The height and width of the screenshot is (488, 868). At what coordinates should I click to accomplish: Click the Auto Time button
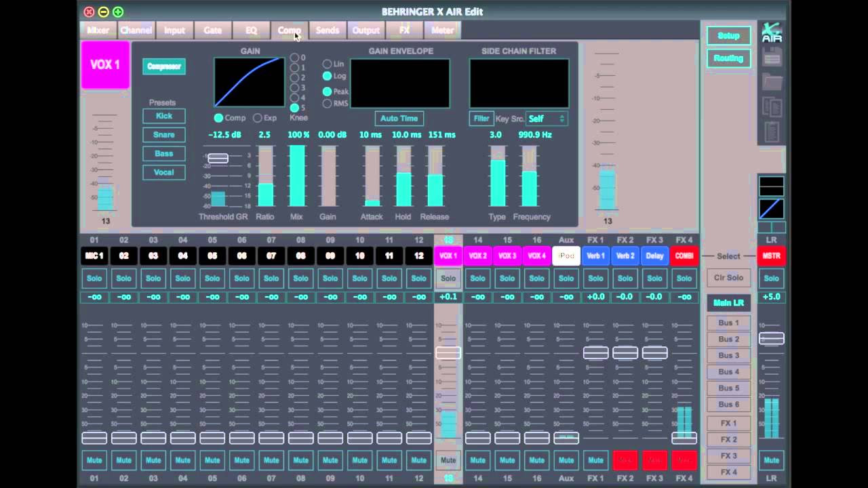(x=399, y=118)
